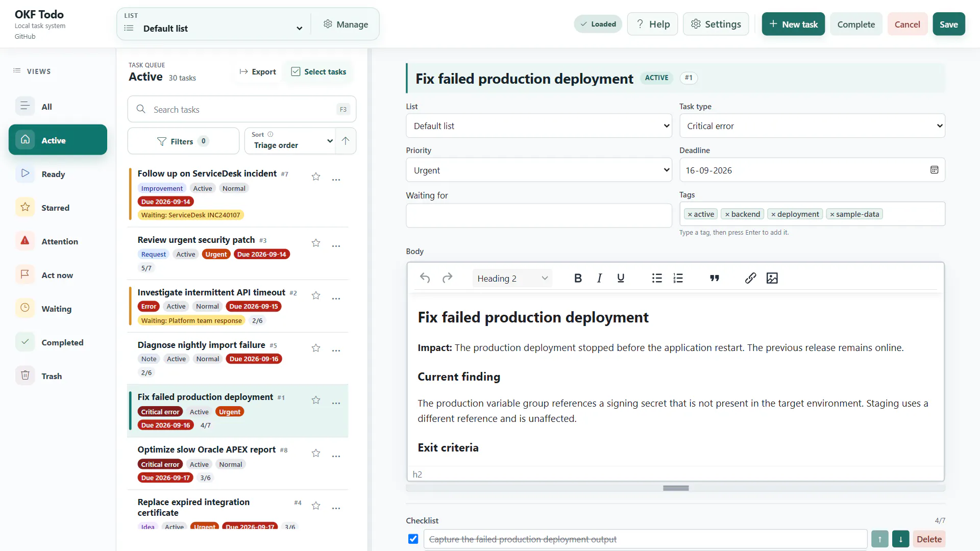Insert a block quote

[x=715, y=278]
